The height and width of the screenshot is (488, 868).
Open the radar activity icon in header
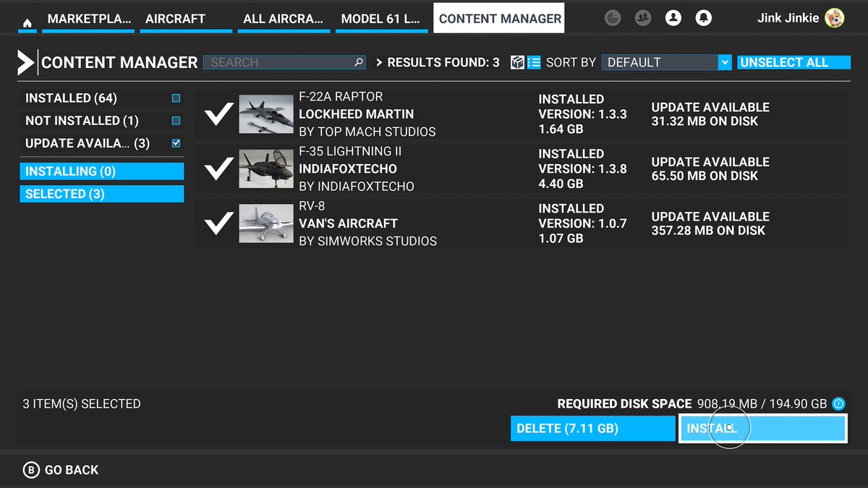[x=613, y=18]
